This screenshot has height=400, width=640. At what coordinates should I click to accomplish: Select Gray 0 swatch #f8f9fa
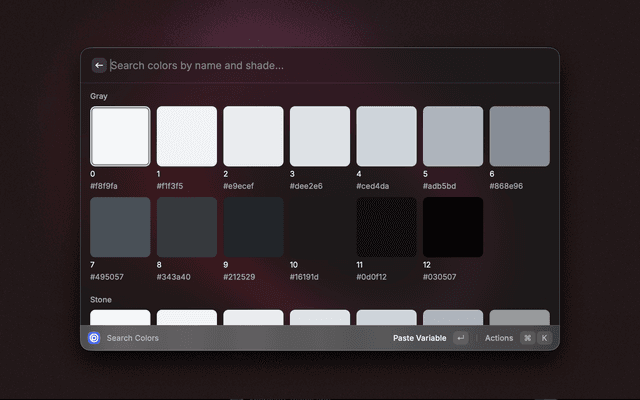pyautogui.click(x=120, y=136)
